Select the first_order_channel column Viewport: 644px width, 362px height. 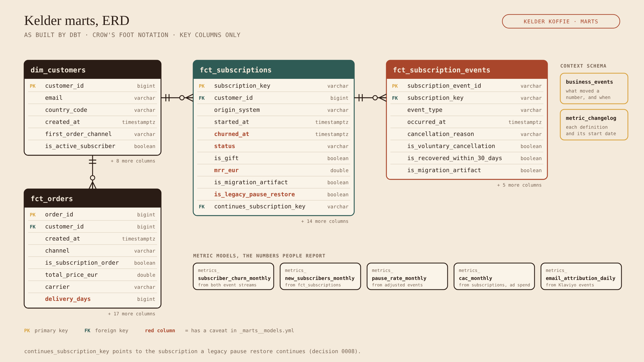[93, 134]
